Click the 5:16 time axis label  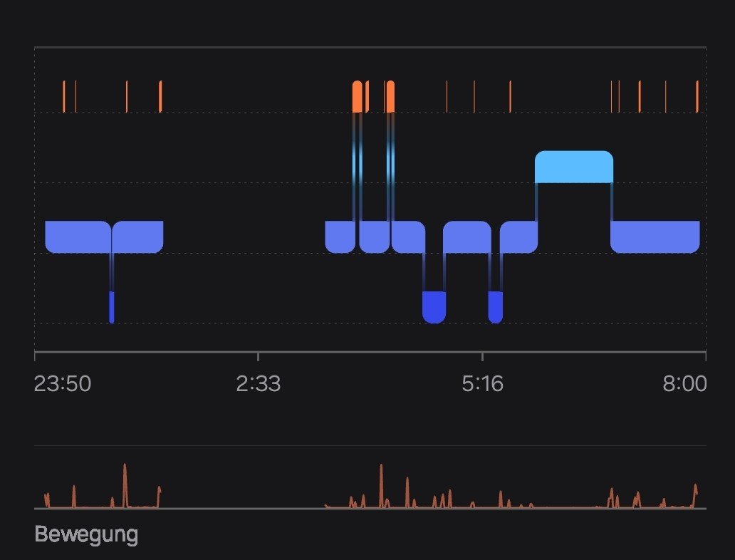482,385
